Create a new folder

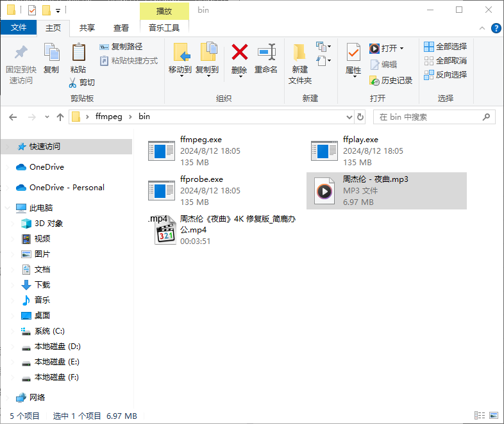point(300,63)
